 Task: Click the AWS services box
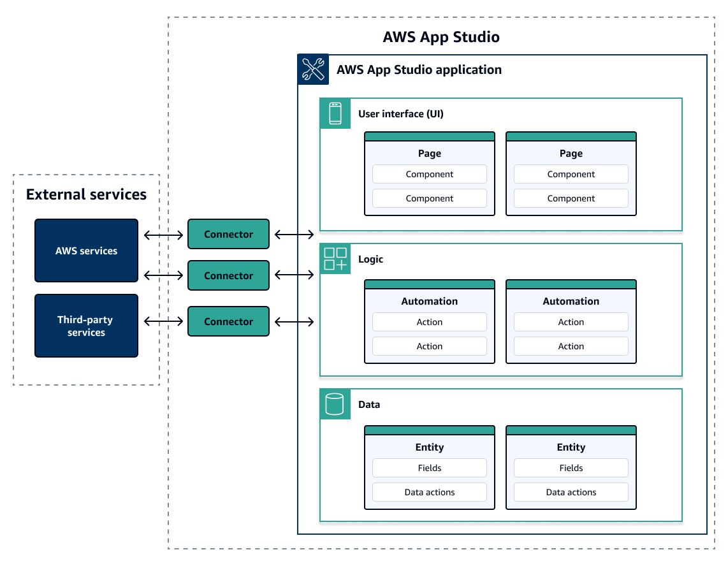click(x=86, y=250)
